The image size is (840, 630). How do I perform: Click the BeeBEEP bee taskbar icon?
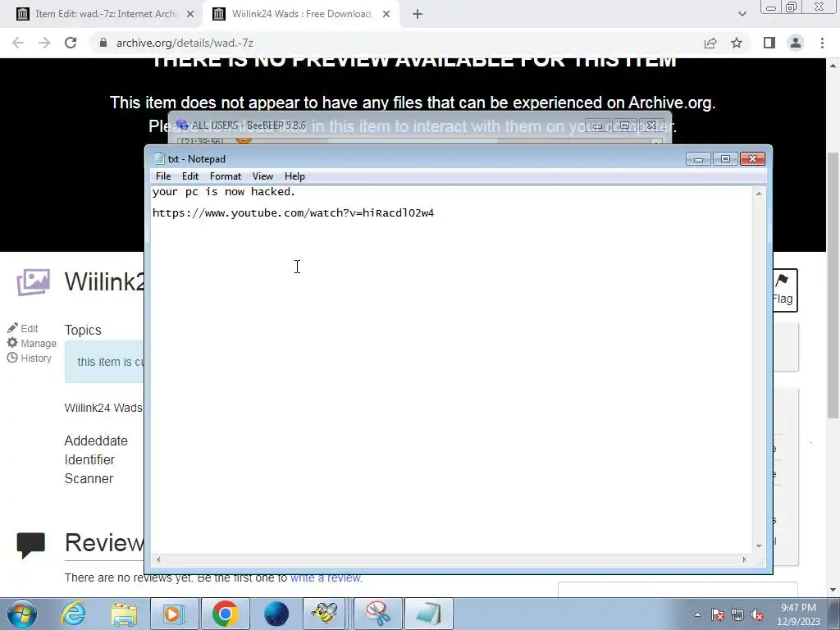click(x=324, y=614)
